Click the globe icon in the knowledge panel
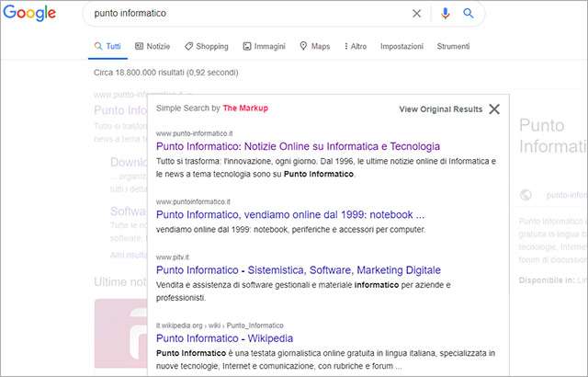The image size is (588, 377). point(526,195)
